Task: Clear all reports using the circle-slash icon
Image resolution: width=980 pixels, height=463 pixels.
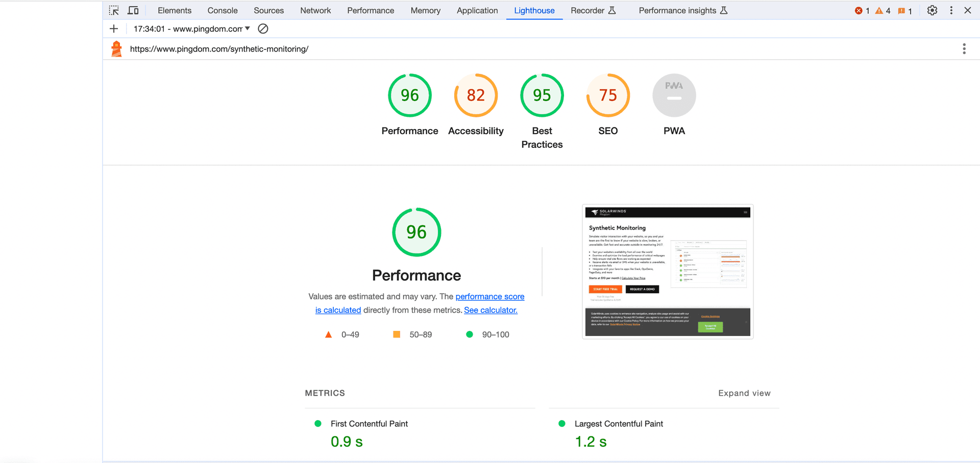Action: [263, 29]
